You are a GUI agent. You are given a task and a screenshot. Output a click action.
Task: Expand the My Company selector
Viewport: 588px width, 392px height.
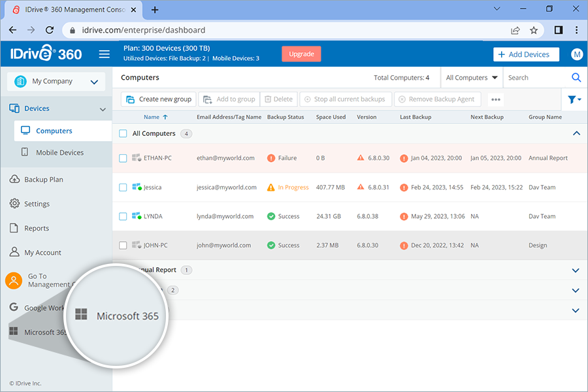[x=56, y=80]
